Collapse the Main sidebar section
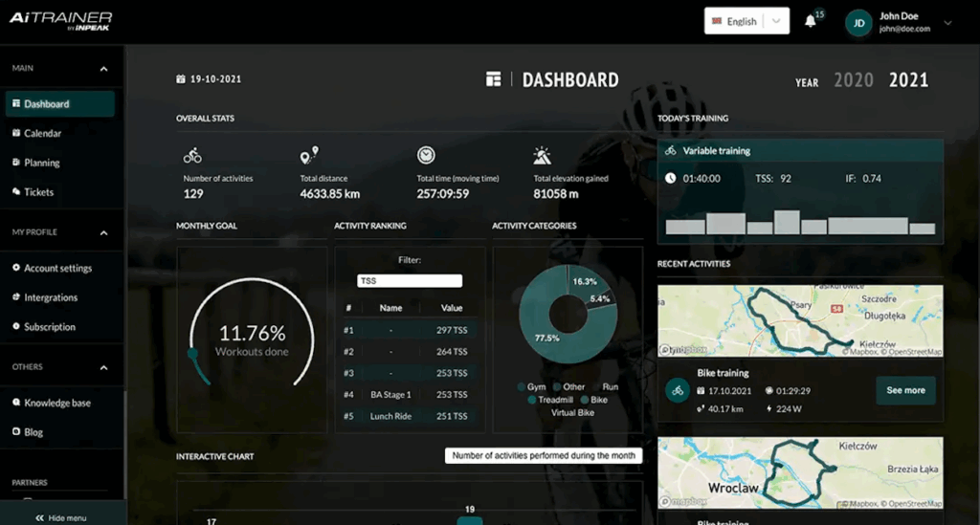Image resolution: width=980 pixels, height=525 pixels. pos(103,69)
